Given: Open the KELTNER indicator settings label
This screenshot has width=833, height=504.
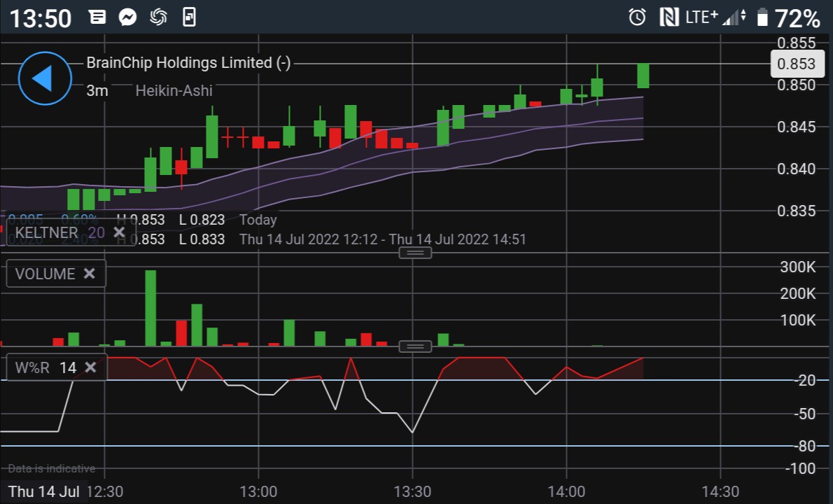Looking at the screenshot, I should [47, 232].
